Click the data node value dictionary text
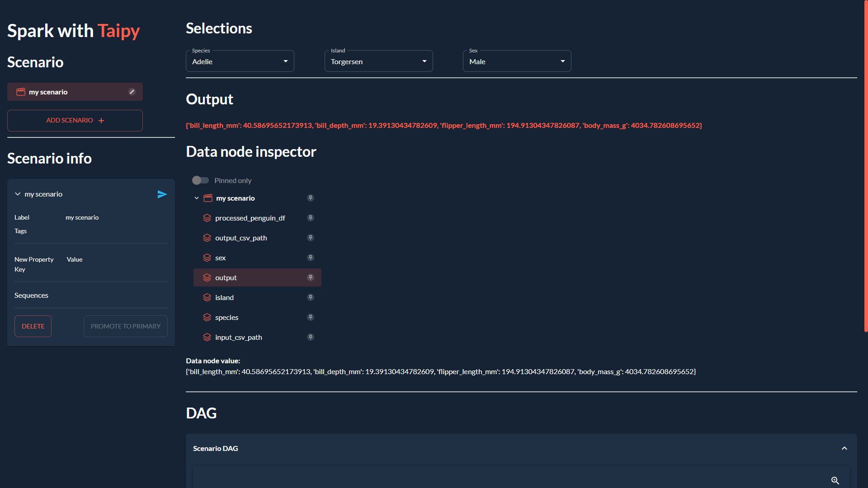Screen dimensions: 868x488 (441, 371)
